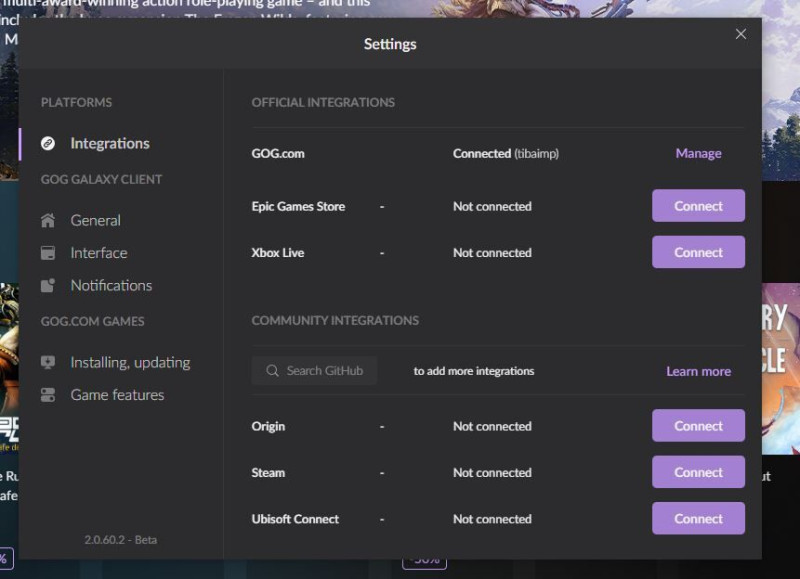This screenshot has width=800, height=579.
Task: Click the Interface window icon
Action: click(48, 253)
